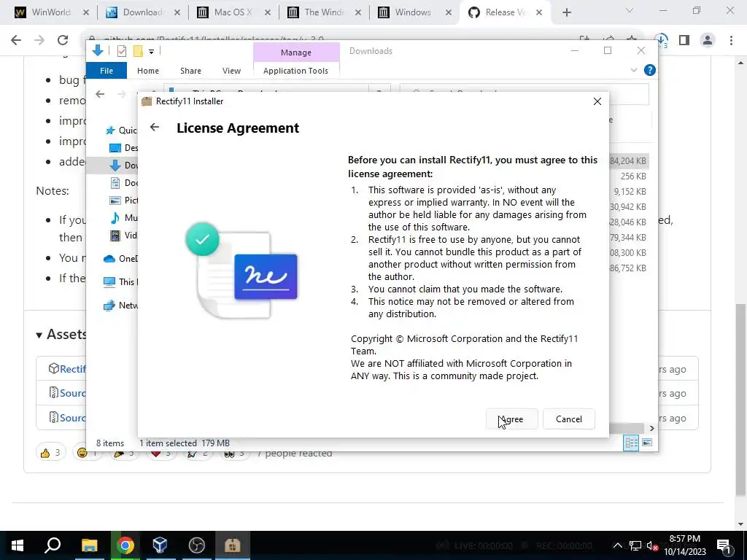
Task: Click the Manage contextual tab
Action: pyautogui.click(x=296, y=52)
